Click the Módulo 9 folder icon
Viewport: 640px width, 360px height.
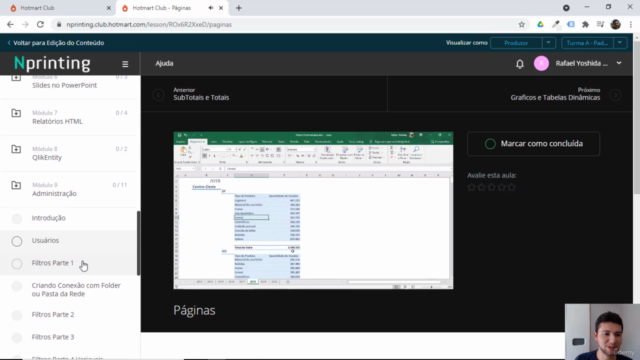pos(16,185)
